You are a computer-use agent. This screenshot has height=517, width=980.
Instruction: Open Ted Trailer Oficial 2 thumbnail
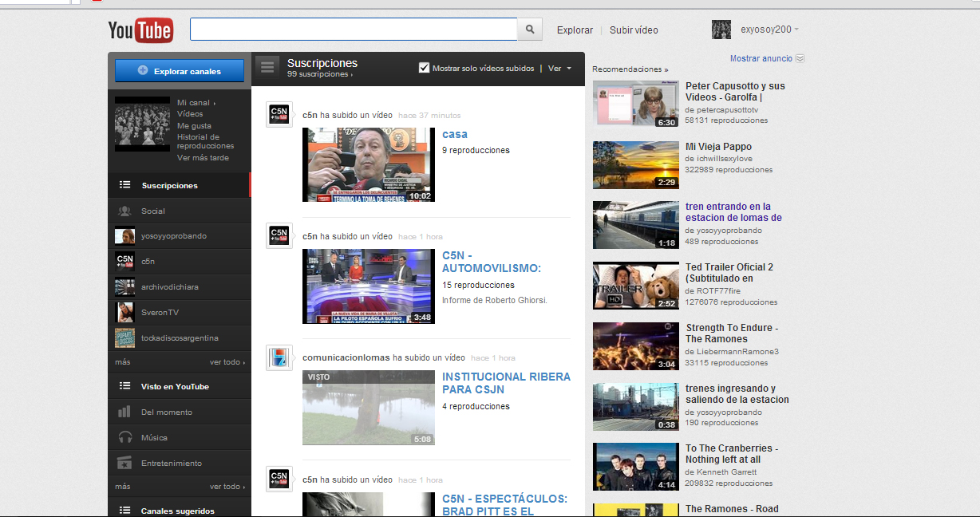click(635, 285)
